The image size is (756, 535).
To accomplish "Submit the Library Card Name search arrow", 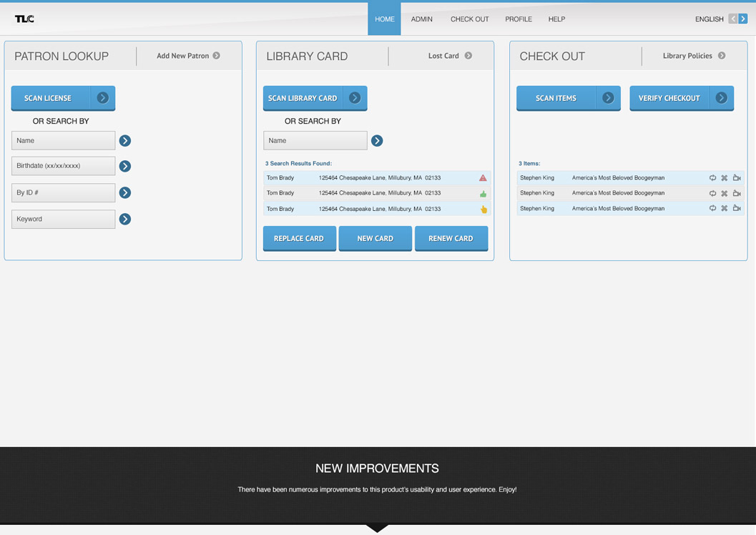I will (377, 141).
